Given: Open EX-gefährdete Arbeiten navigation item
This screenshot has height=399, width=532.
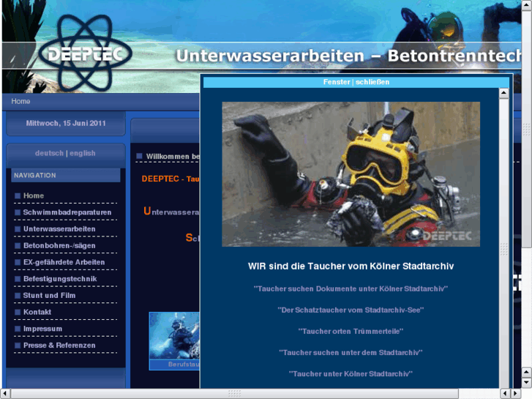Looking at the screenshot, I should tap(64, 262).
